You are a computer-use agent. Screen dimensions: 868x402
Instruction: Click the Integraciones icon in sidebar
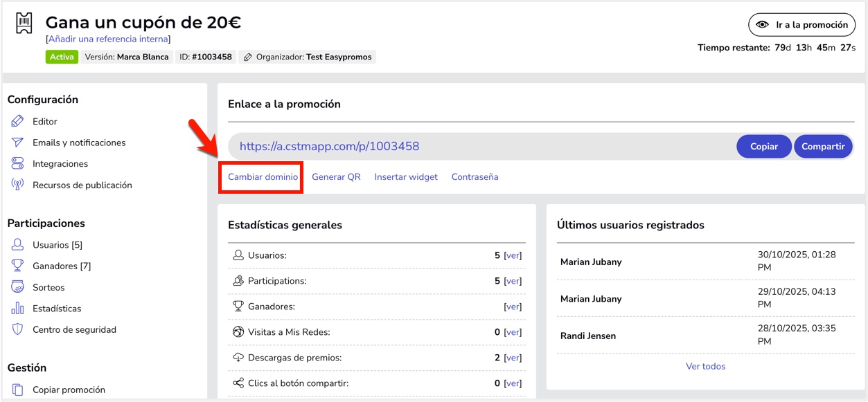pyautogui.click(x=18, y=164)
